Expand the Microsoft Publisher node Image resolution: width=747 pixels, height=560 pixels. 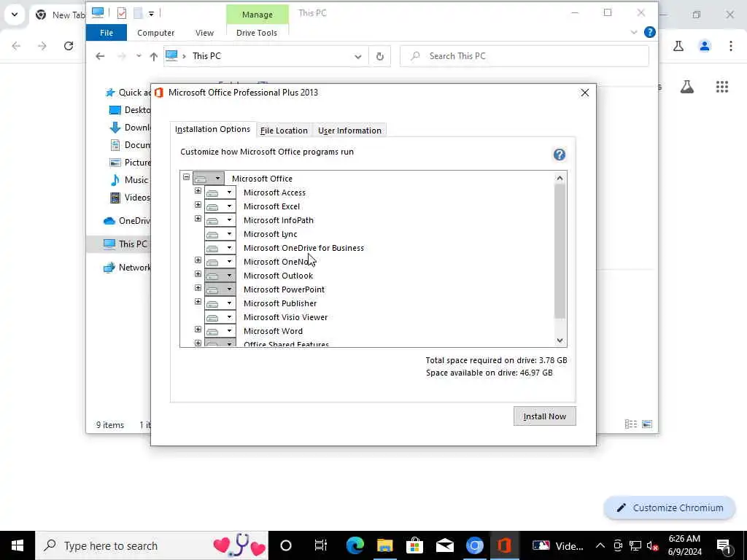point(198,301)
